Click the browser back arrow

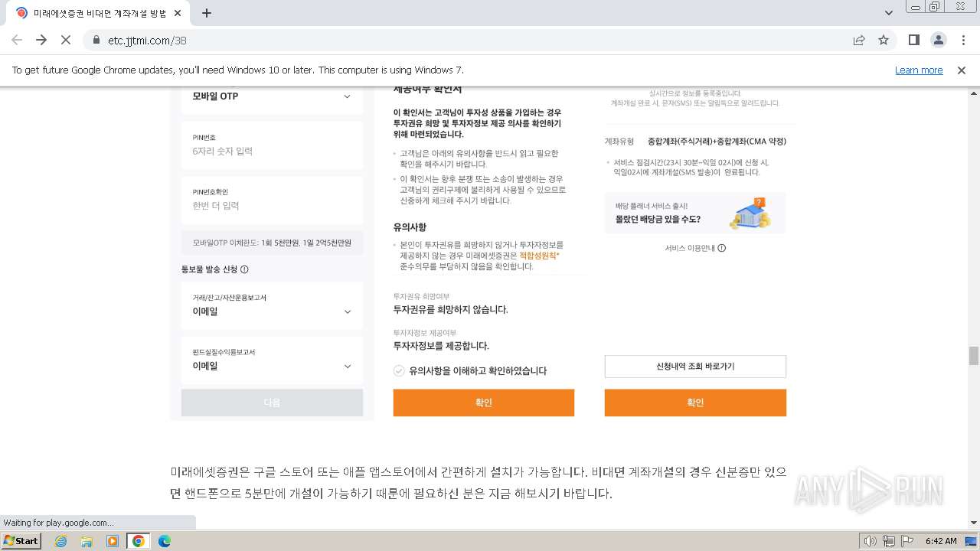coord(17,40)
